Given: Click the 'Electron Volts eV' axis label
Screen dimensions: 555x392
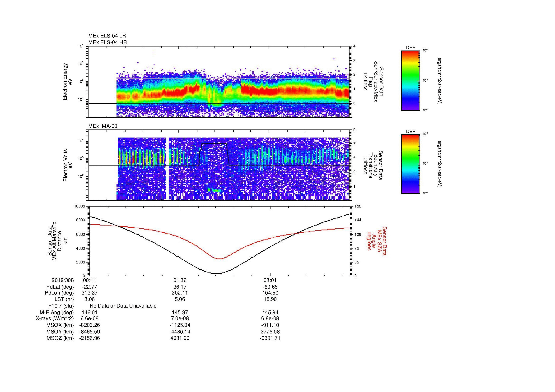Looking at the screenshot, I should [68, 166].
